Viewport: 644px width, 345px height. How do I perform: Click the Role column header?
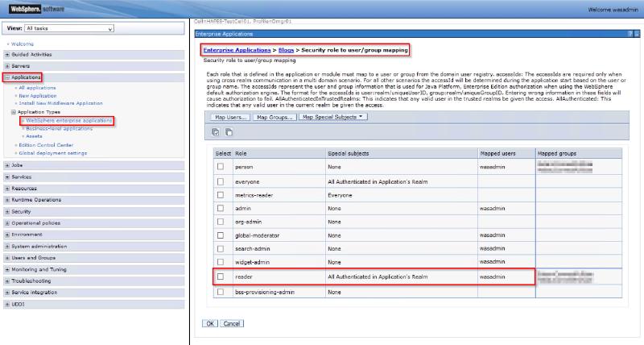pos(241,153)
